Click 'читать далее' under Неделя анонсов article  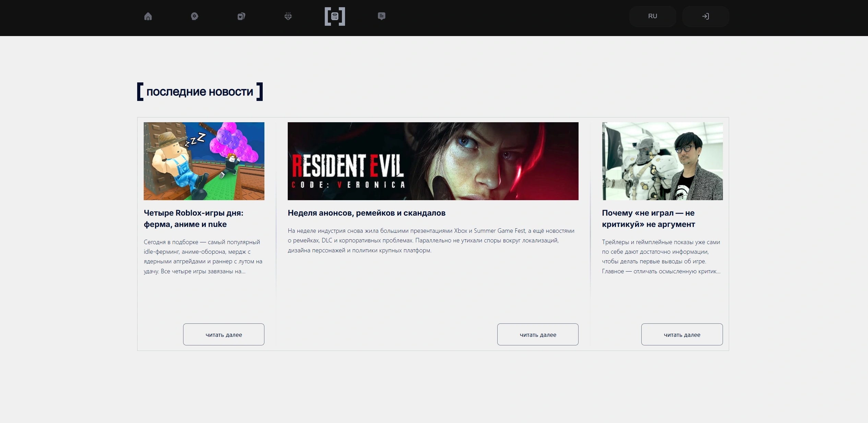[538, 334]
